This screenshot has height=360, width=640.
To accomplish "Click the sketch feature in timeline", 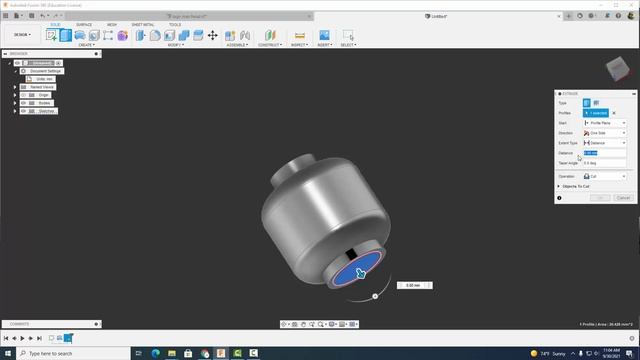I will click(x=51, y=338).
